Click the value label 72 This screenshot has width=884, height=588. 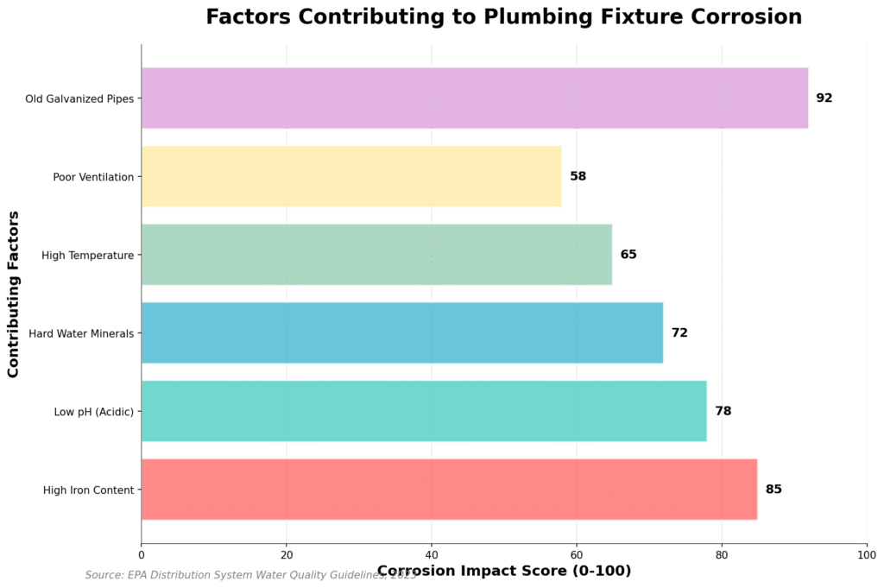(679, 332)
